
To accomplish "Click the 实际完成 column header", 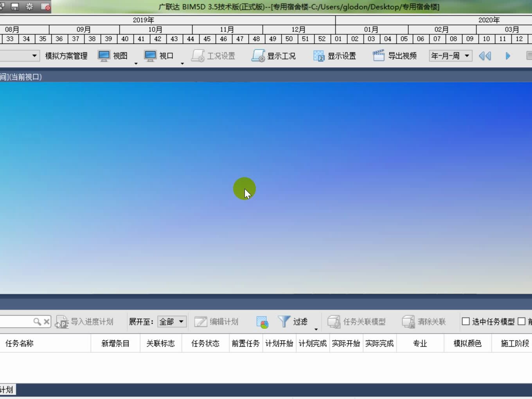I will [x=380, y=343].
